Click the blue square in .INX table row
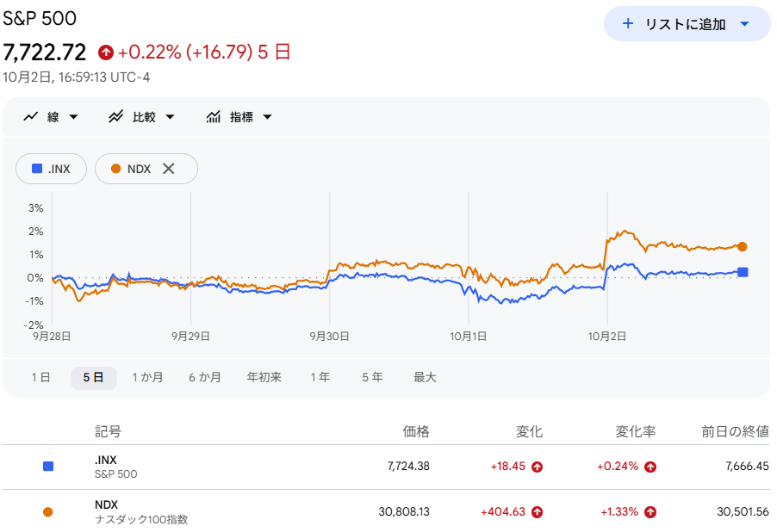Image resolution: width=777 pixels, height=532 pixels. [x=48, y=466]
